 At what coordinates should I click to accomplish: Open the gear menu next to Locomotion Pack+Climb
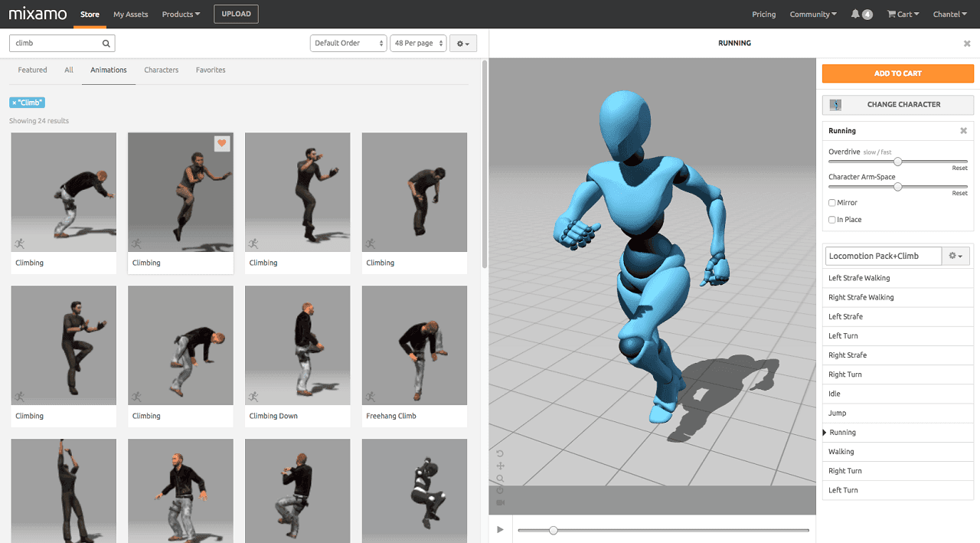point(955,255)
